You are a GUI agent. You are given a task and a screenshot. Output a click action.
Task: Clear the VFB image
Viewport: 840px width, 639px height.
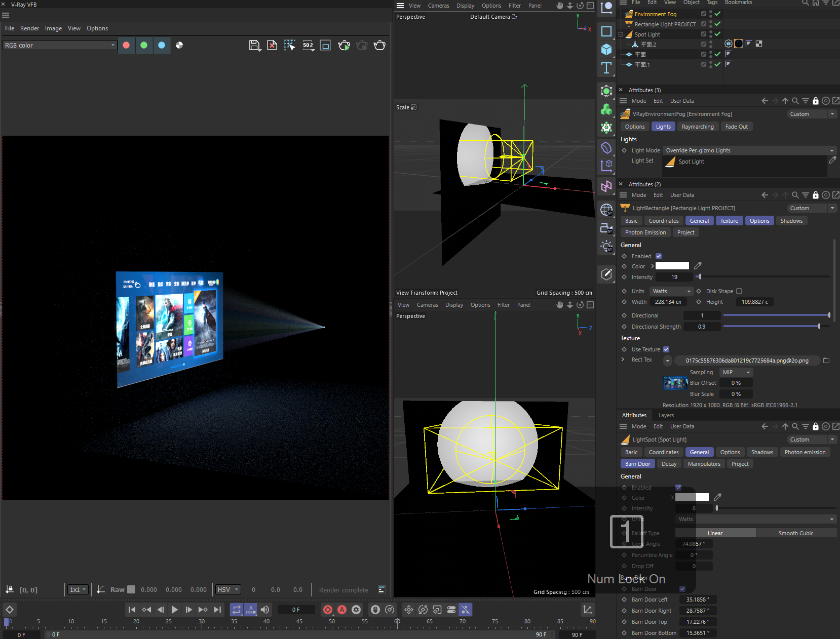(272, 46)
